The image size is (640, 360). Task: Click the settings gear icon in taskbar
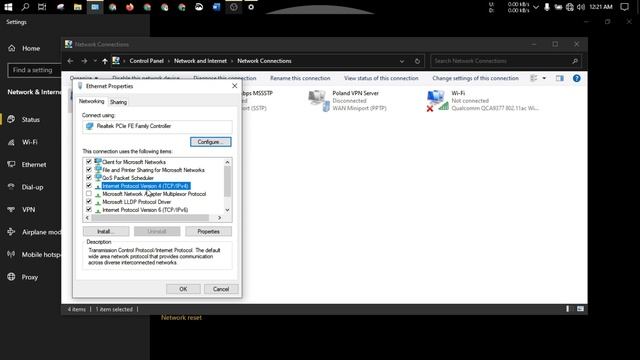251,7
